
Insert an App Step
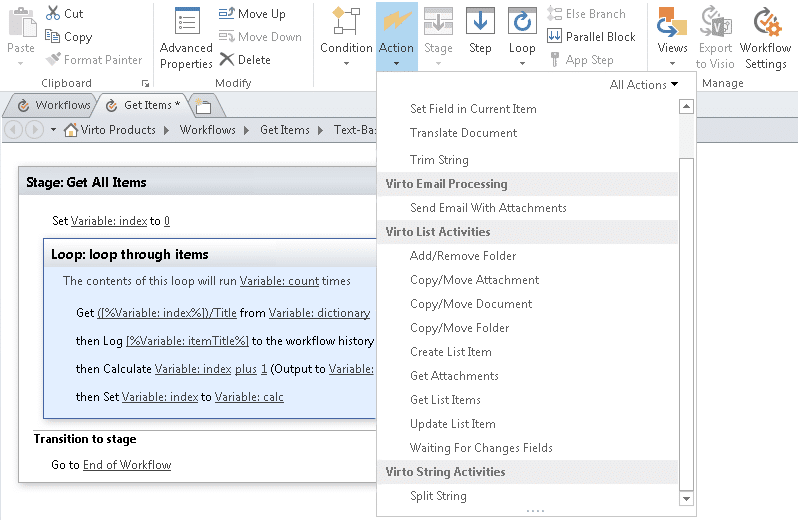point(581,60)
